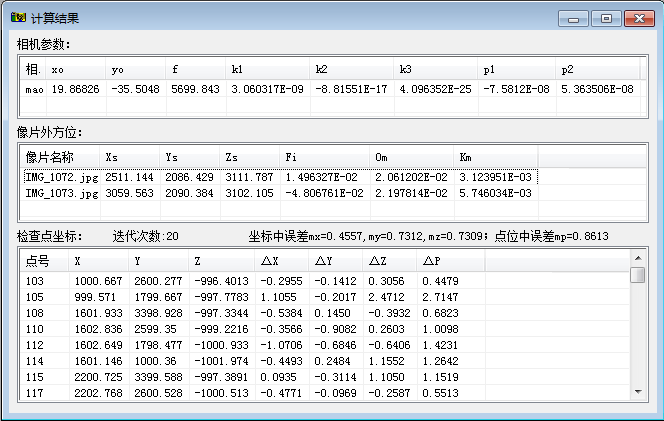
Task: Close the 计算结果 window
Action: pyautogui.click(x=639, y=19)
